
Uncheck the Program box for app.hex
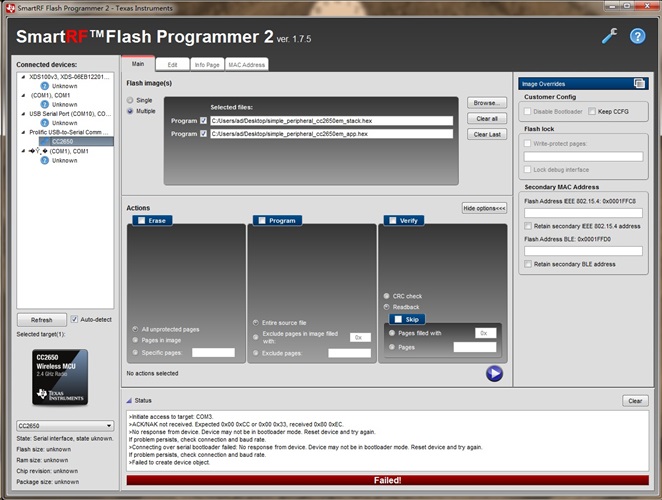(x=203, y=134)
